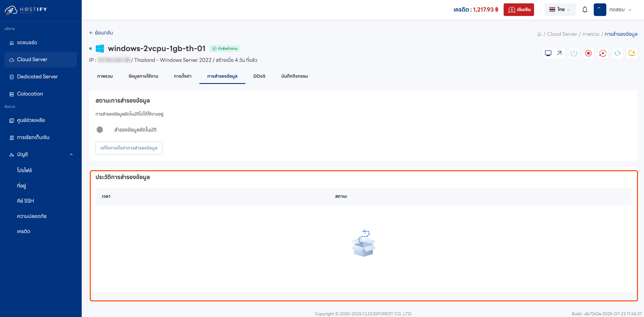Click the กำลังทำงาน status badge
The height and width of the screenshot is (317, 644).
tap(224, 49)
